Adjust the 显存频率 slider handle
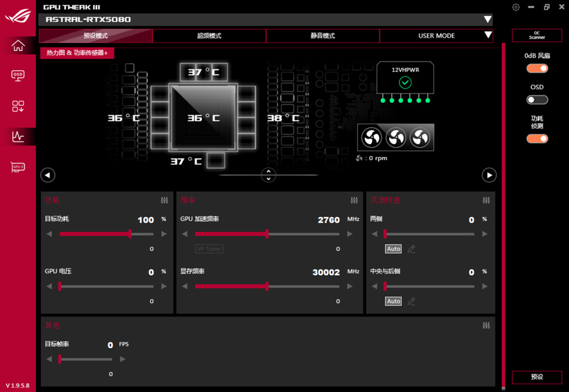 [267, 286]
